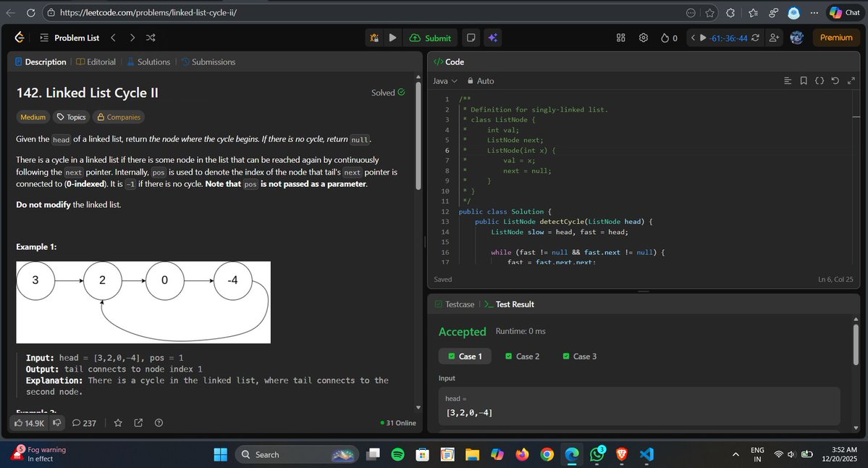Open the settings gear in the navbar

pyautogui.click(x=644, y=38)
